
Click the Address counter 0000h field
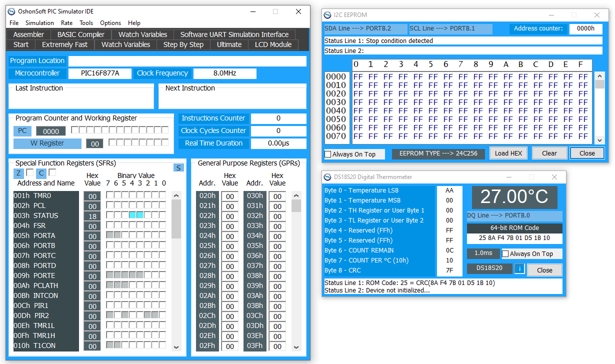coord(585,29)
